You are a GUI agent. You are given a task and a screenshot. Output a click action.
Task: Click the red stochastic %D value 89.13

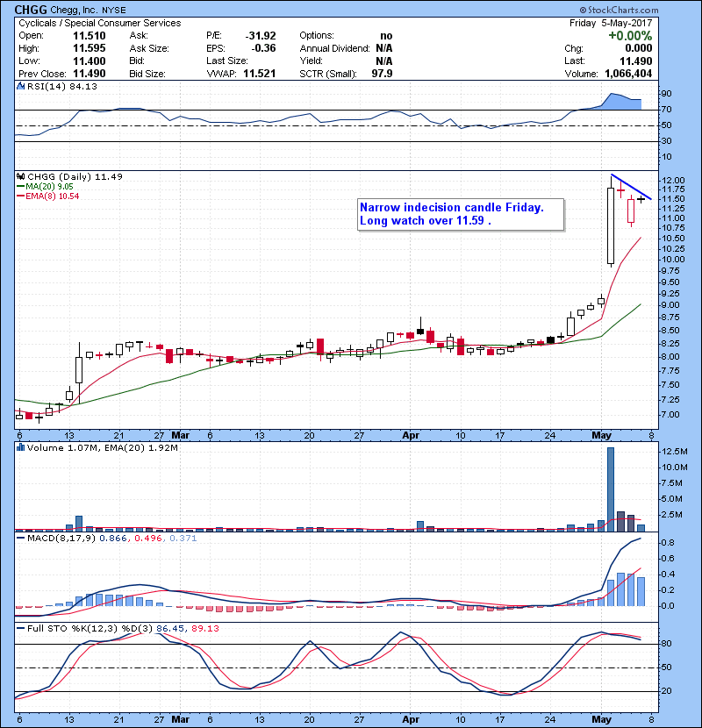pyautogui.click(x=204, y=628)
